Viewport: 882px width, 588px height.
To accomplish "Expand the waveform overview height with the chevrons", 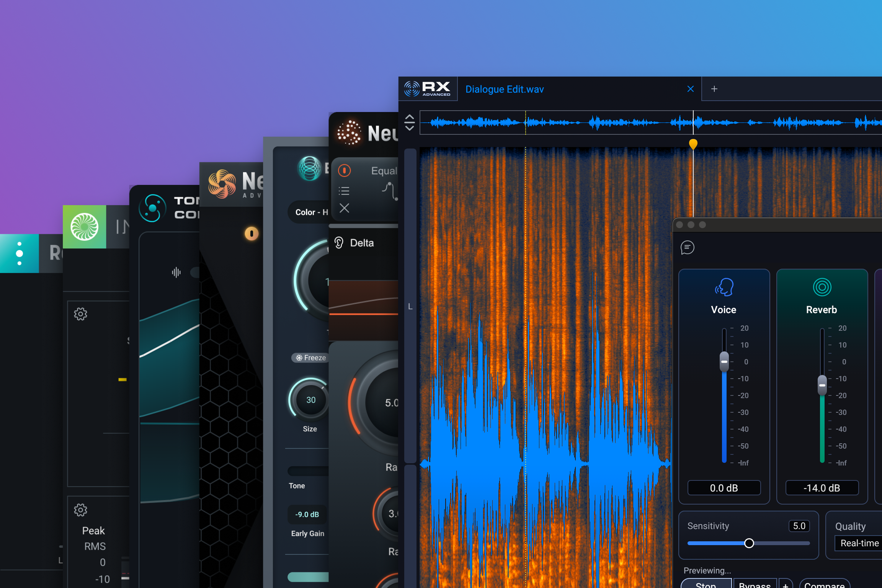I will tap(409, 122).
